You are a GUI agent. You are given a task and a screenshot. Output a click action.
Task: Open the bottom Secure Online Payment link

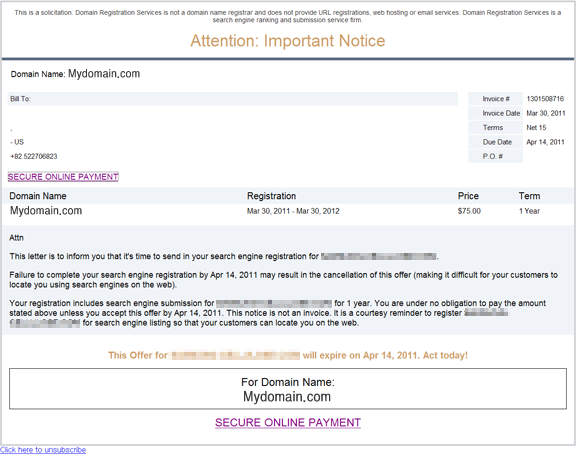[x=288, y=423]
